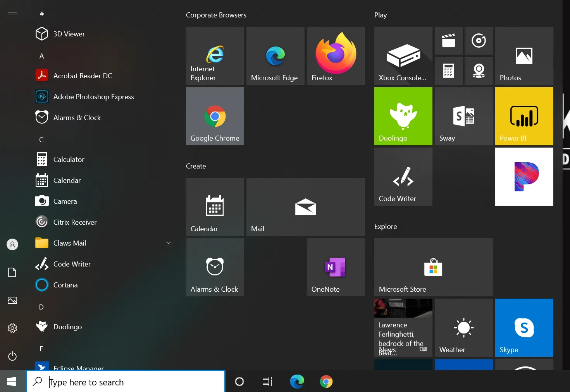Open the Pictures shortcut in sidebar
The height and width of the screenshot is (392, 570).
pos(12,300)
